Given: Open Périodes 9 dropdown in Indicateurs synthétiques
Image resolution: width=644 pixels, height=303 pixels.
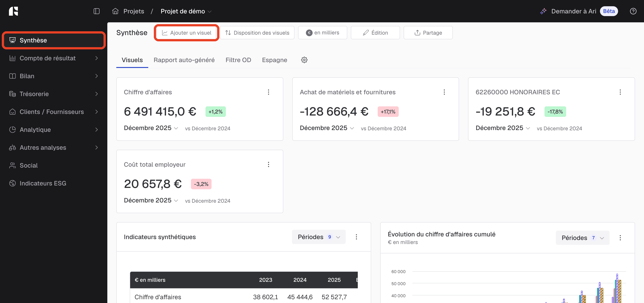Looking at the screenshot, I should click(x=319, y=237).
